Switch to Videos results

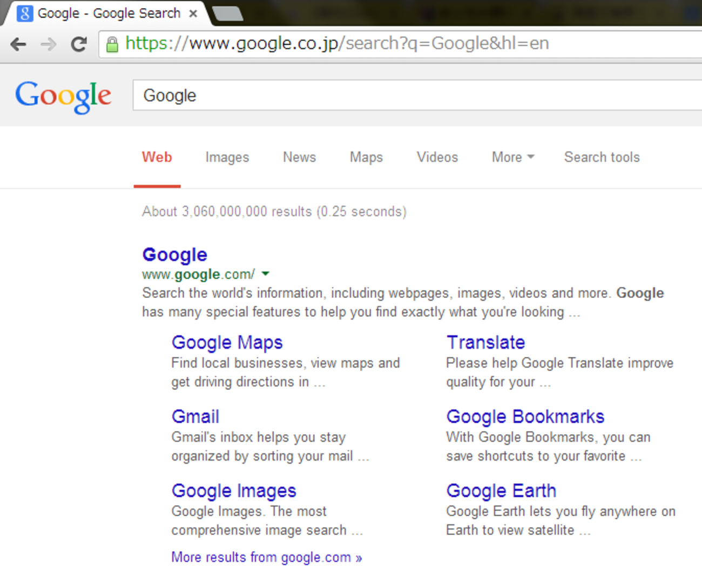coord(437,157)
